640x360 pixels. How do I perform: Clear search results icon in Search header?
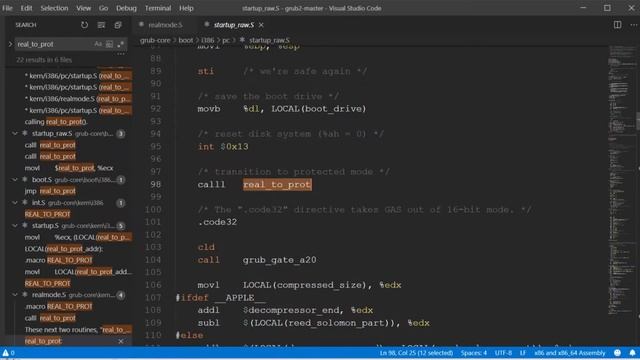101,25
